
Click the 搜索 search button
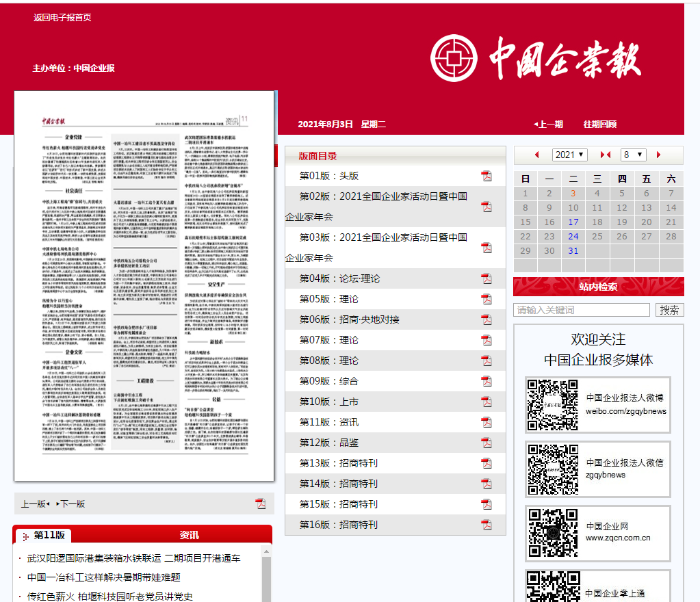click(x=669, y=310)
